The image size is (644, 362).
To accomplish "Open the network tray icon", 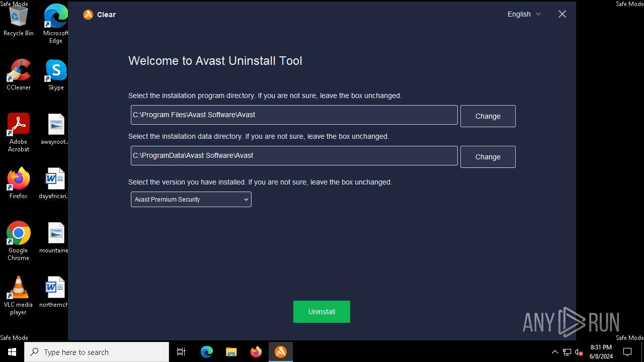I will coord(567,352).
